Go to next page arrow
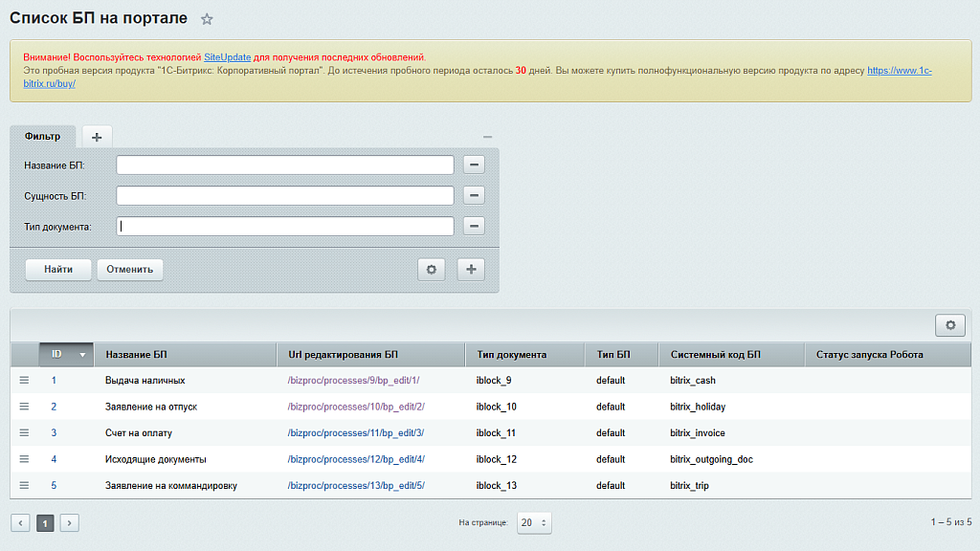 click(69, 523)
